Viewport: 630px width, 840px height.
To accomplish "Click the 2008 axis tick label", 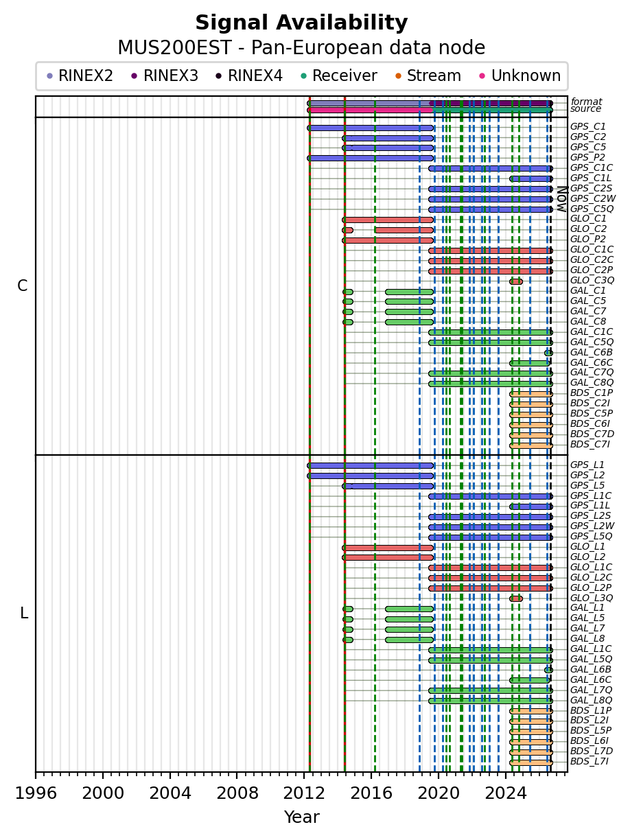I will [x=237, y=793].
